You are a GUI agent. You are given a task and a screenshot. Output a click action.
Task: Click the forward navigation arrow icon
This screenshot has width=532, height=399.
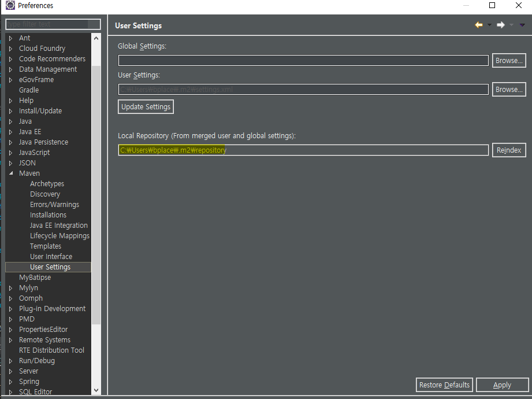(x=501, y=25)
